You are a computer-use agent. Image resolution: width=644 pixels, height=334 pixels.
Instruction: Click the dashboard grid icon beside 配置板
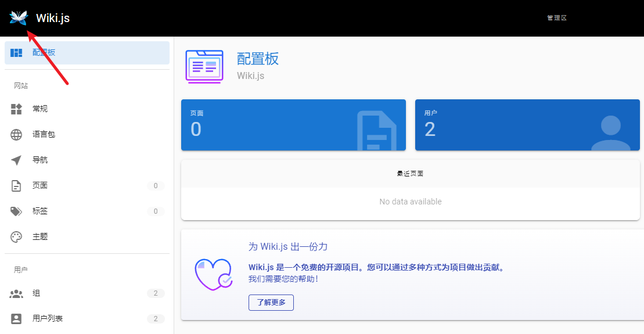click(x=16, y=53)
